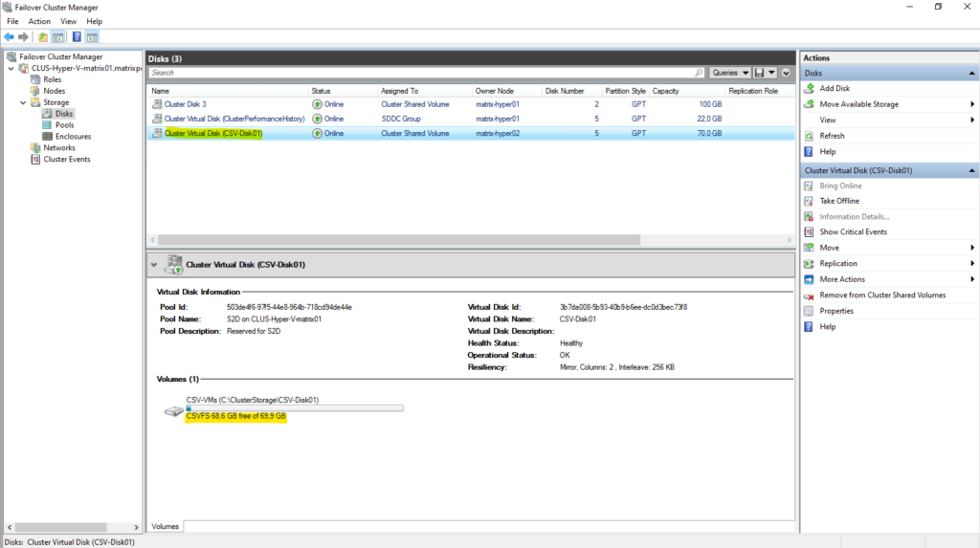This screenshot has width=980, height=548.
Task: Open Properties in the Actions pane
Action: [x=836, y=311]
